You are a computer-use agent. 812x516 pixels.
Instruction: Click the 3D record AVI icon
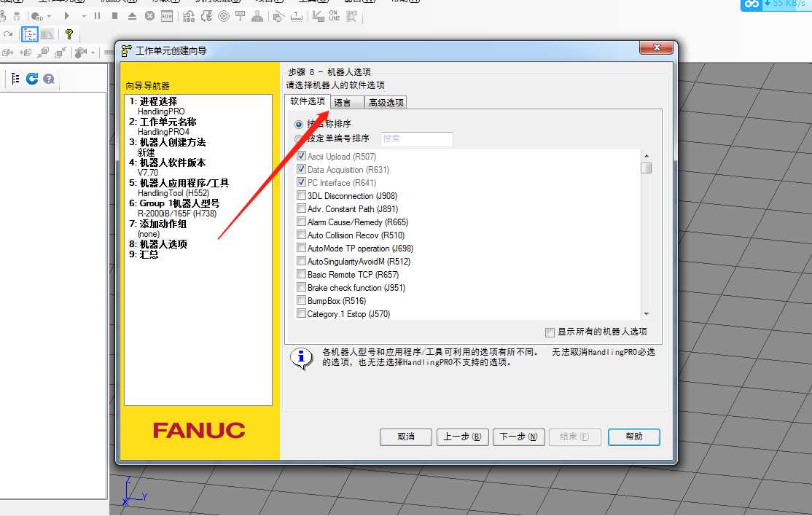click(x=36, y=17)
